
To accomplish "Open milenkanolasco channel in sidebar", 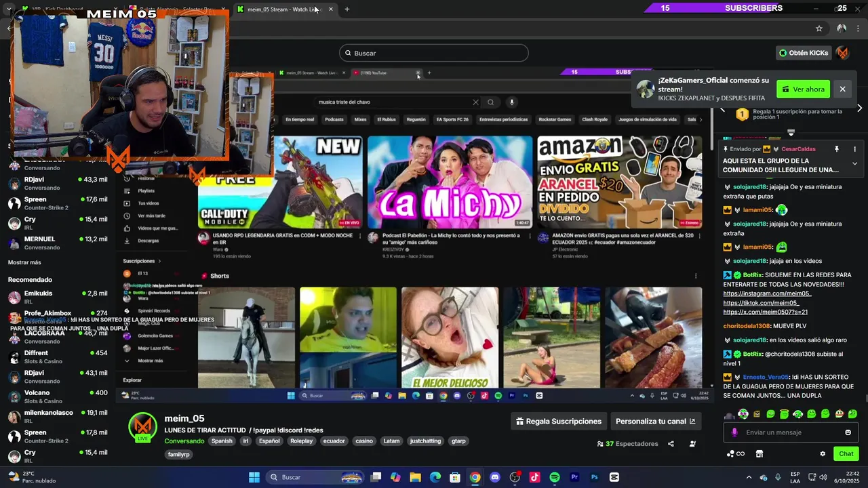I will point(58,416).
